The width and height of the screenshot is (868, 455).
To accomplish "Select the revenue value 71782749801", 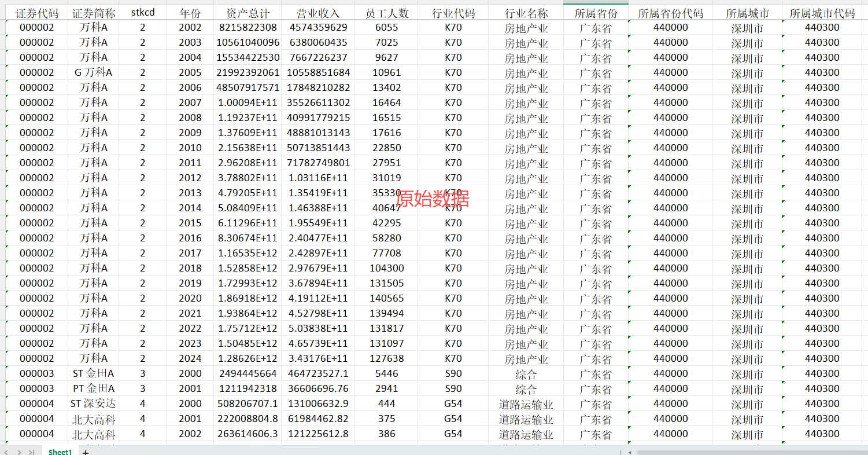I will [x=319, y=163].
